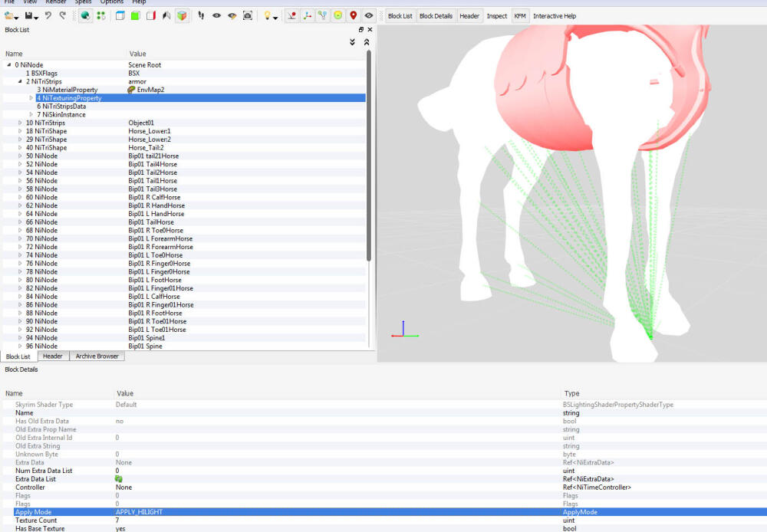Open the Render menu

click(56, 2)
